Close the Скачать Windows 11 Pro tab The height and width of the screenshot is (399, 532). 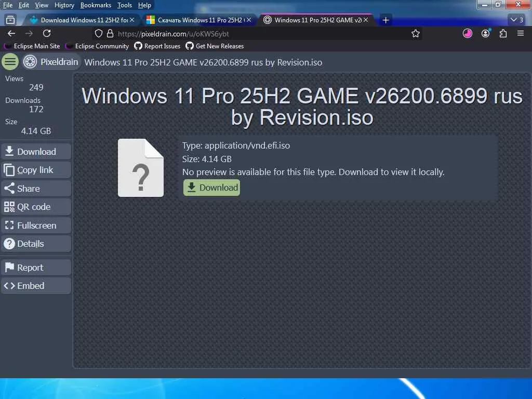click(x=249, y=20)
